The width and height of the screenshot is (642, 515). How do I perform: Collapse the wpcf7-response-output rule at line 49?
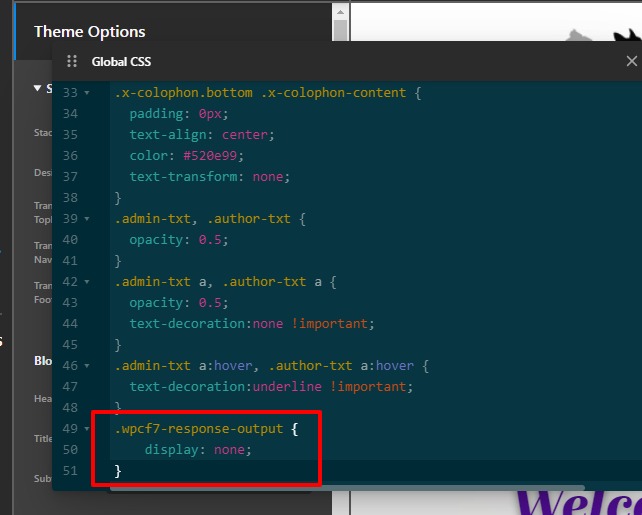tap(87, 429)
